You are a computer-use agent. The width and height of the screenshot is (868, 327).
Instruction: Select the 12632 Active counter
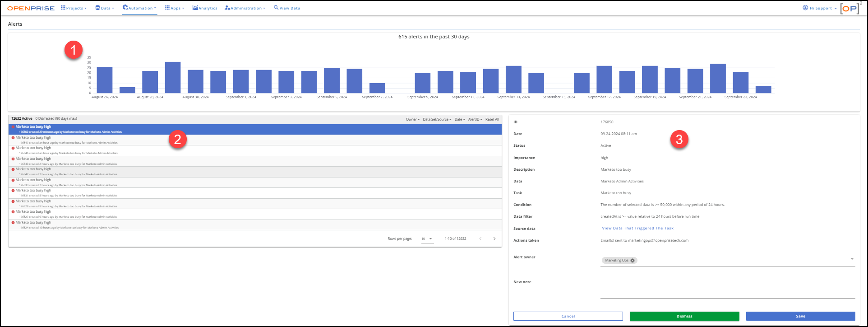pos(22,118)
